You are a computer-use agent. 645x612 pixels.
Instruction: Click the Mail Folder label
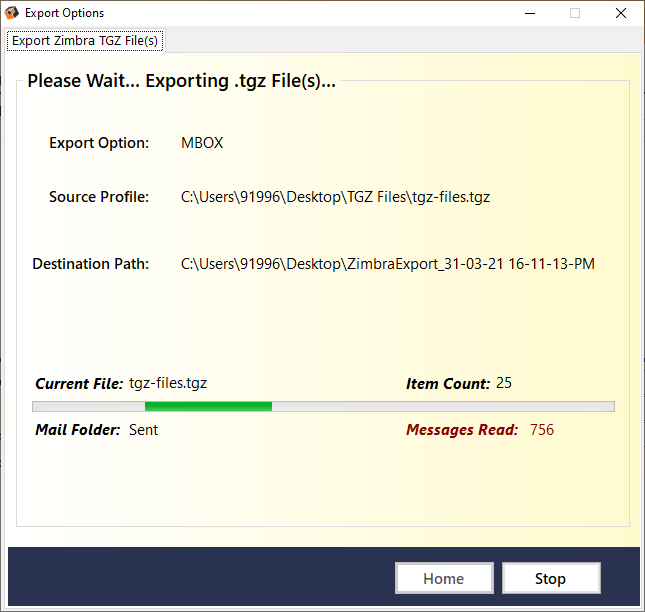pos(78,430)
